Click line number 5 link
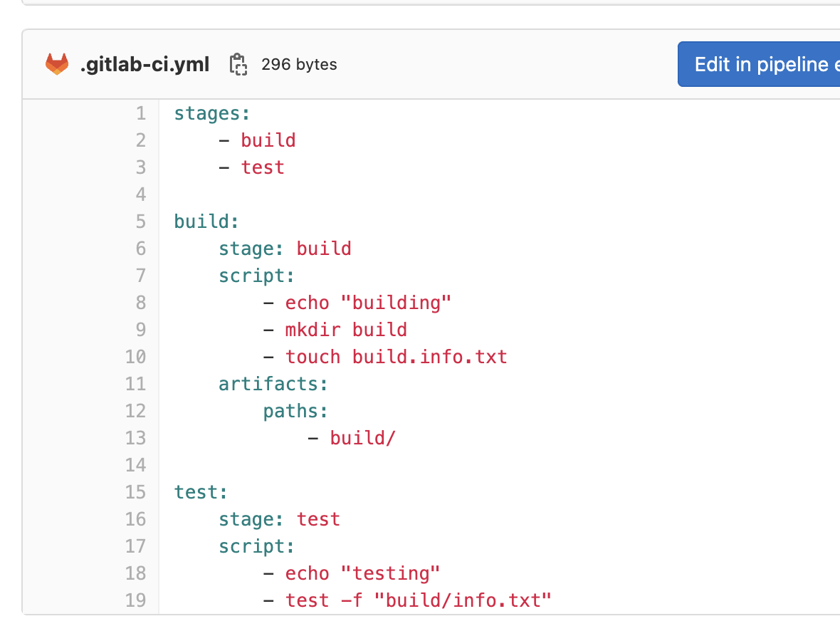Screen dimensions: 840x631 pos(141,221)
